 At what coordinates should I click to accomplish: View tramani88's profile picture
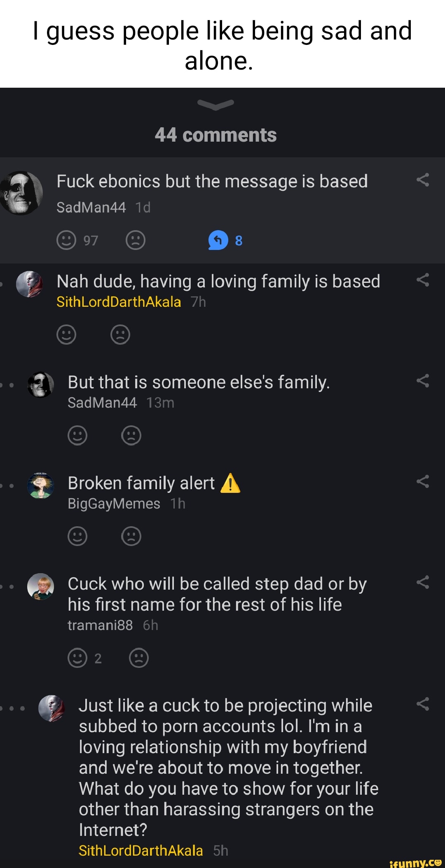[40, 586]
